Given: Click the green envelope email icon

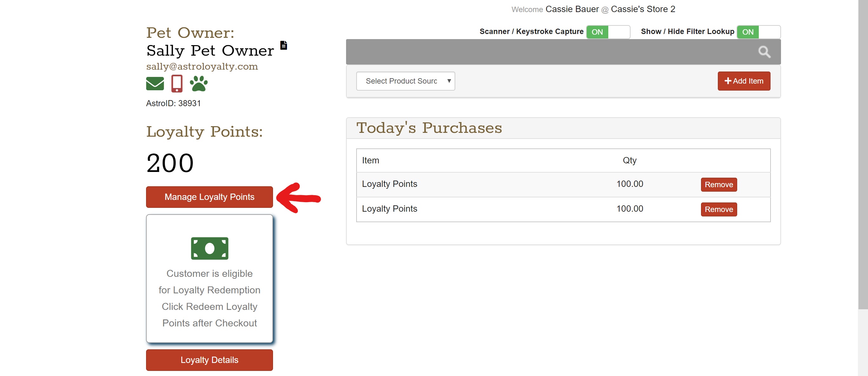Looking at the screenshot, I should [155, 84].
